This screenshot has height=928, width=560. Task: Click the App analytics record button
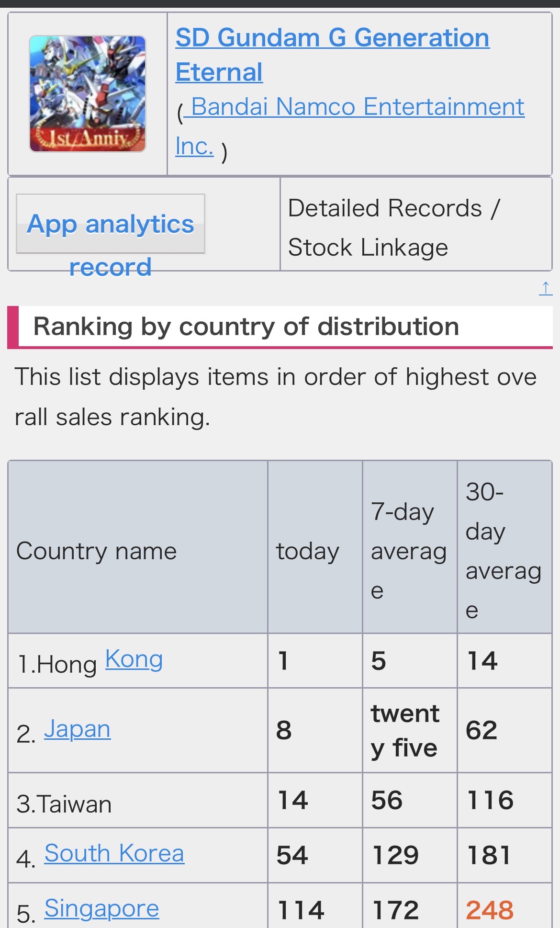[x=111, y=224]
